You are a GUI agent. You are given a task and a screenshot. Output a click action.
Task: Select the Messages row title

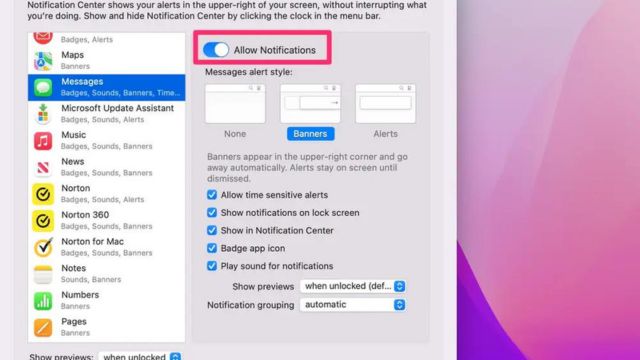(x=82, y=82)
